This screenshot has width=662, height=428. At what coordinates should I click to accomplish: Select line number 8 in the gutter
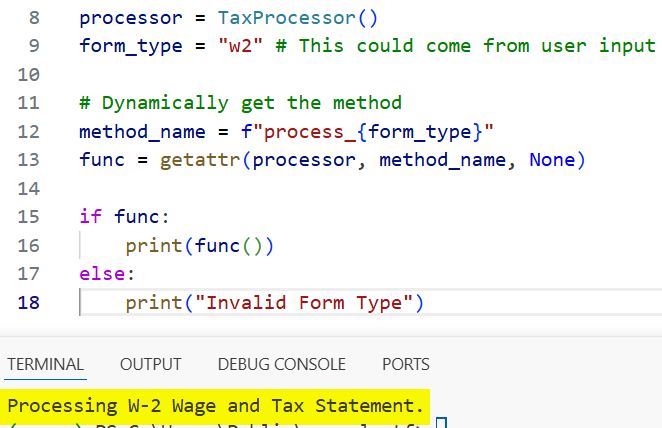(x=34, y=18)
